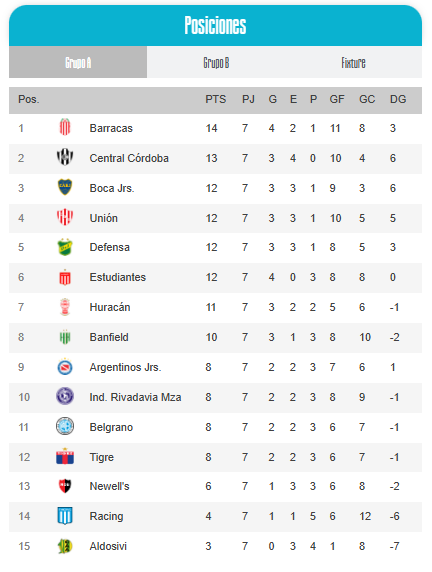
Task: Click the Tigre club badge
Action: [x=65, y=456]
